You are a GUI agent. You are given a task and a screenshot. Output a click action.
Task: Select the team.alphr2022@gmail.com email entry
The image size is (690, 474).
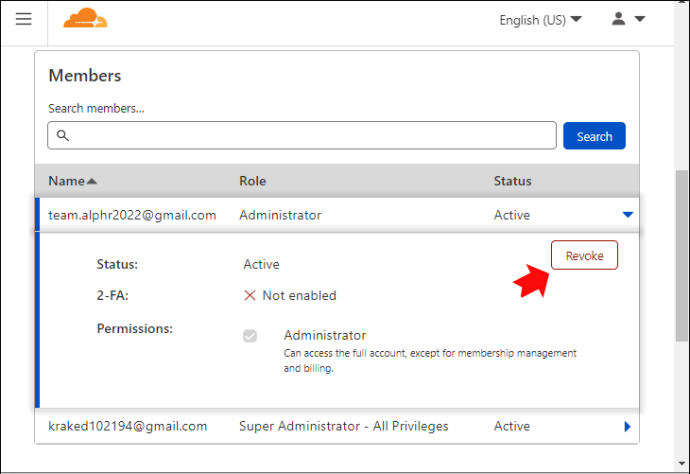click(x=132, y=215)
